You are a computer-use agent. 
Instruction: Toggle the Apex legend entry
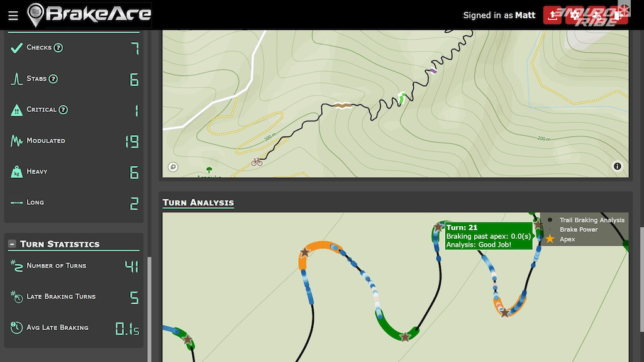tap(566, 239)
